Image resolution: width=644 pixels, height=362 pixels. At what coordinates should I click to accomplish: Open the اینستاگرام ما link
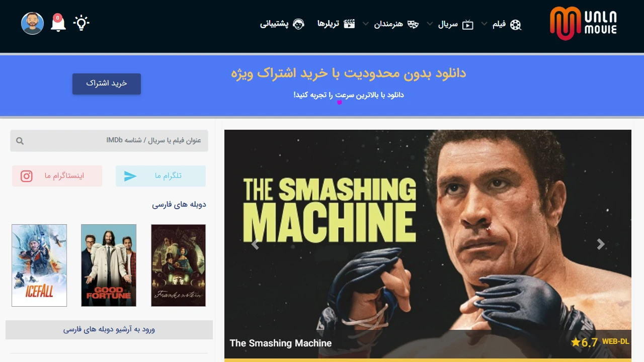pyautogui.click(x=57, y=176)
